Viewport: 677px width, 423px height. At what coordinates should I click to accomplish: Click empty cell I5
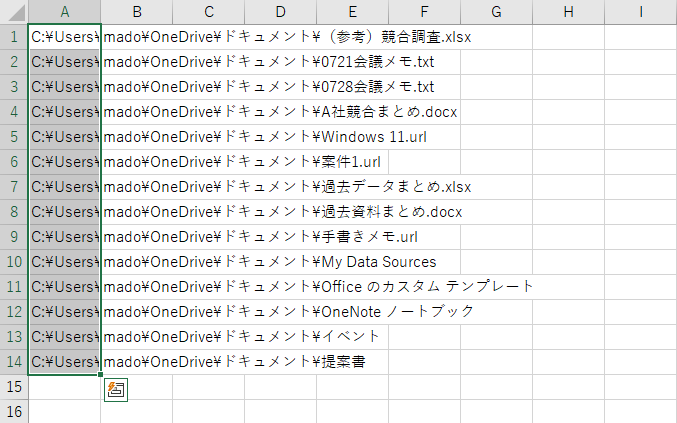click(641, 137)
